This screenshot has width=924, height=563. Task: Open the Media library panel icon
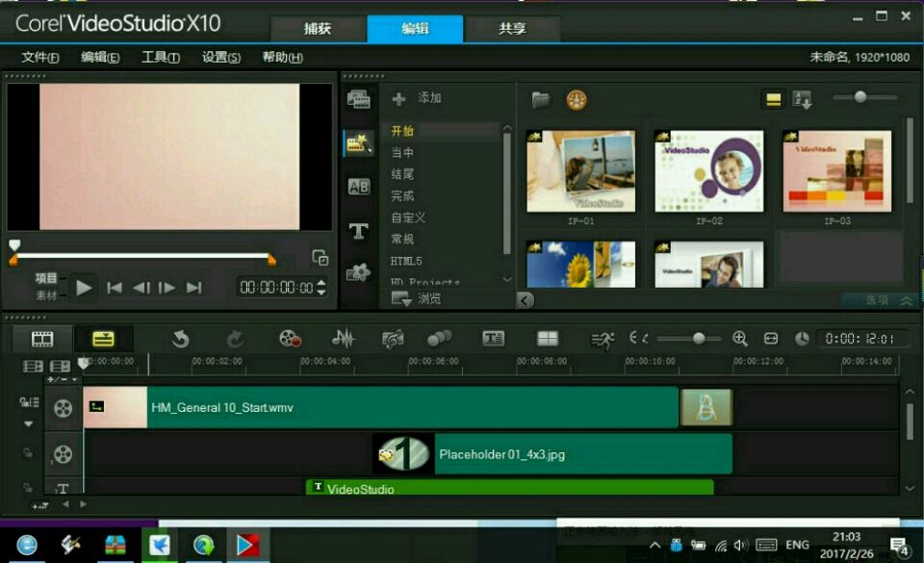point(358,99)
